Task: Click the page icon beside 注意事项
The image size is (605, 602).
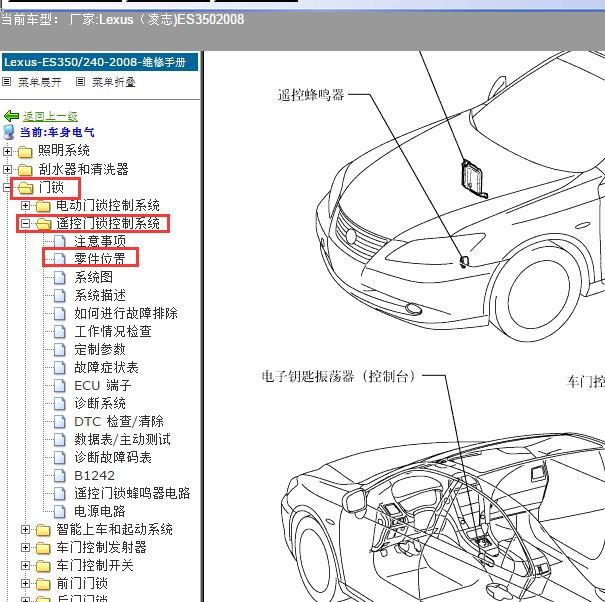Action: pos(59,242)
